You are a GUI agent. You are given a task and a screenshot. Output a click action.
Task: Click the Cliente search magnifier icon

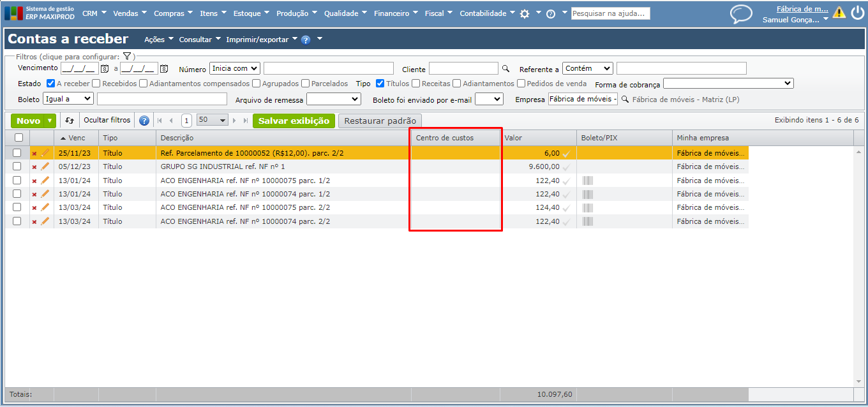pos(505,69)
